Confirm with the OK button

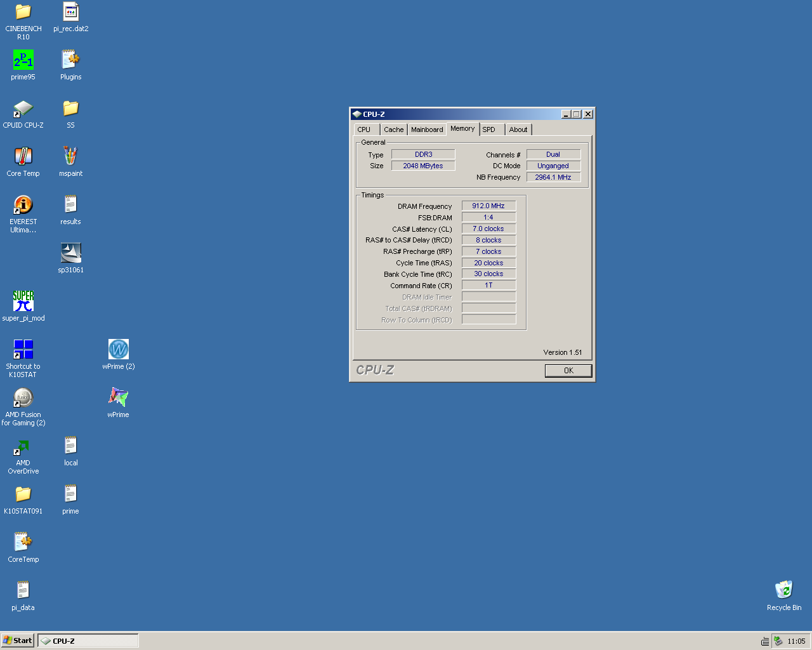click(x=568, y=371)
